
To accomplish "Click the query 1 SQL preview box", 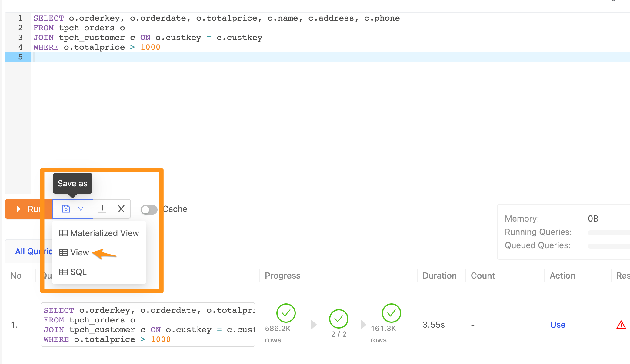I will pyautogui.click(x=148, y=325).
